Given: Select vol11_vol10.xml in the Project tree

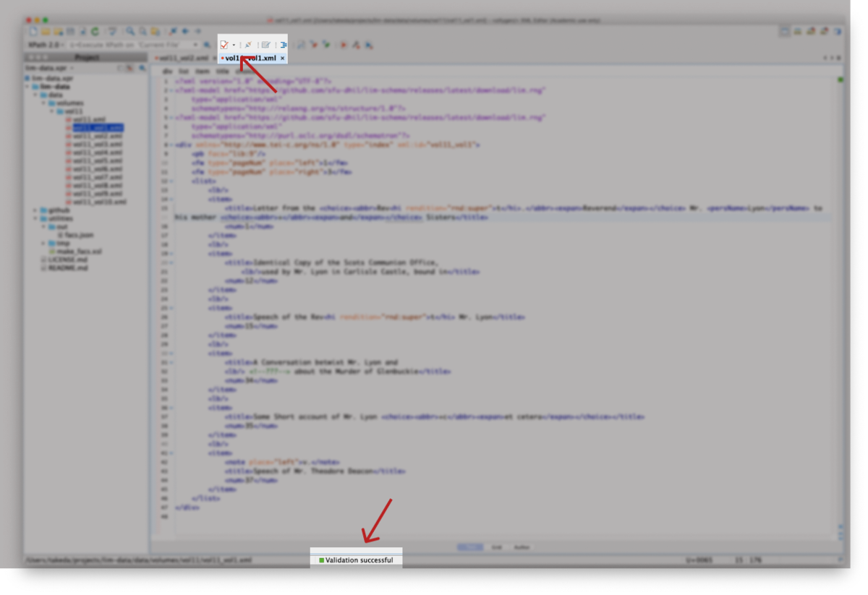Looking at the screenshot, I should (x=100, y=202).
